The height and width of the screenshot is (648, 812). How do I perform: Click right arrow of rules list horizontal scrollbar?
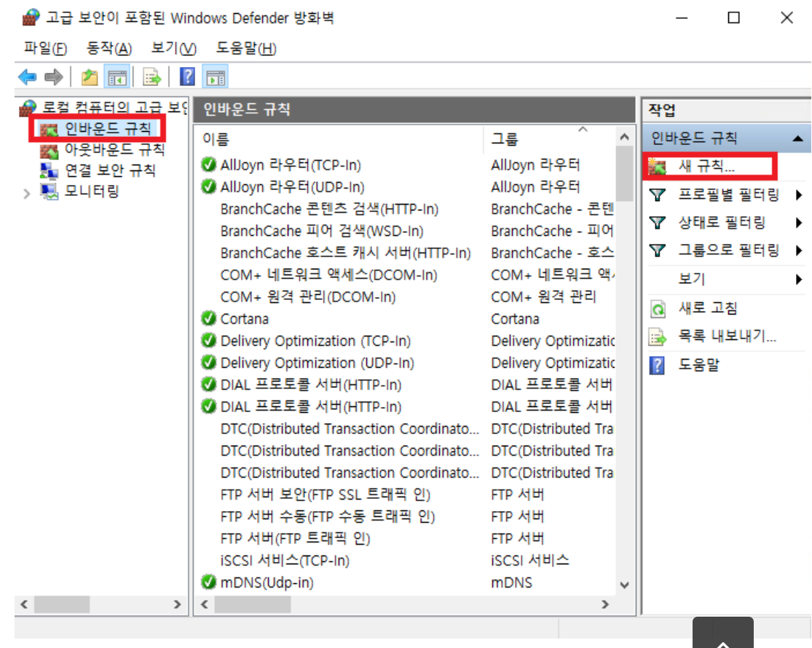tap(605, 604)
